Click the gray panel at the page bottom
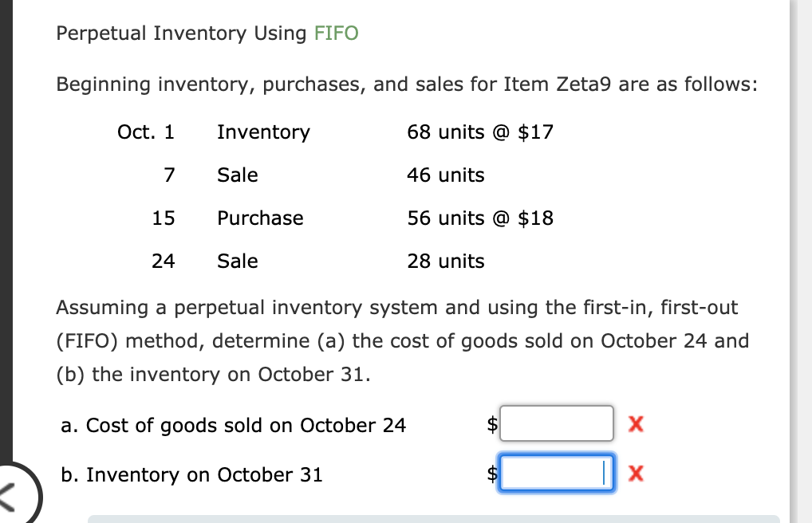This screenshot has height=523, width=812. (x=439, y=518)
